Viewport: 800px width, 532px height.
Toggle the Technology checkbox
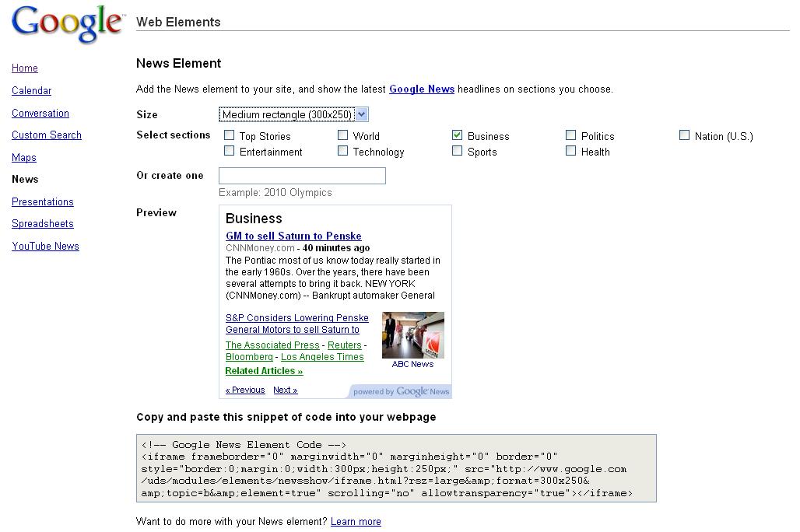(x=343, y=151)
